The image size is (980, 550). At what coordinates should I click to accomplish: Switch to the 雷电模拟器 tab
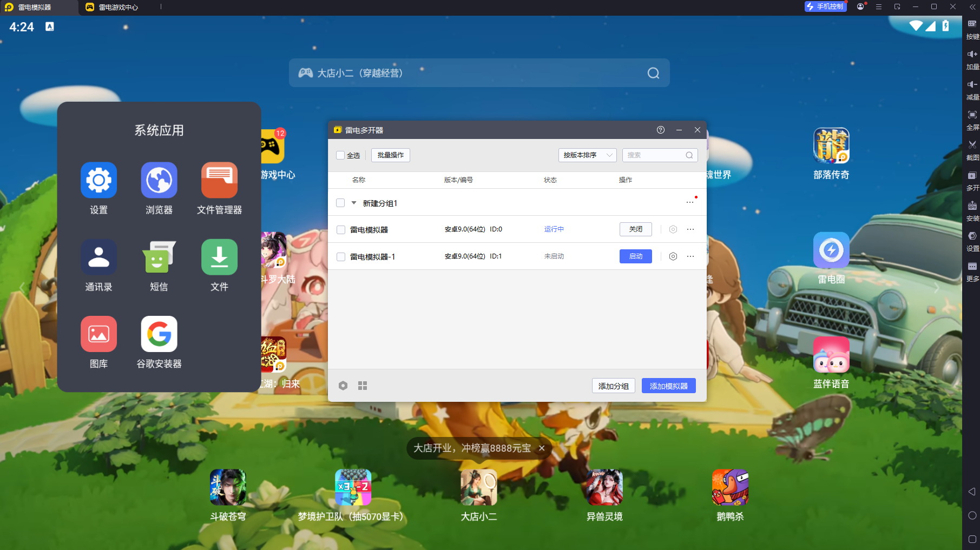tap(39, 8)
